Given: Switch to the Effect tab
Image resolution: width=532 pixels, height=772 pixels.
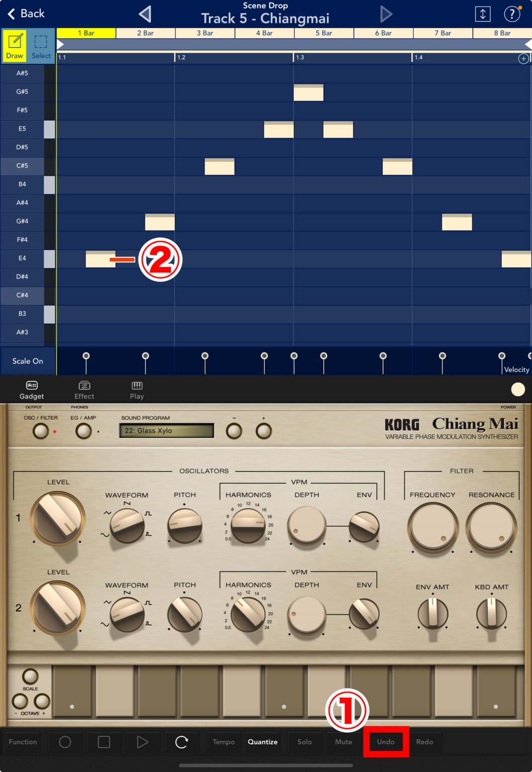Looking at the screenshot, I should tap(84, 390).
